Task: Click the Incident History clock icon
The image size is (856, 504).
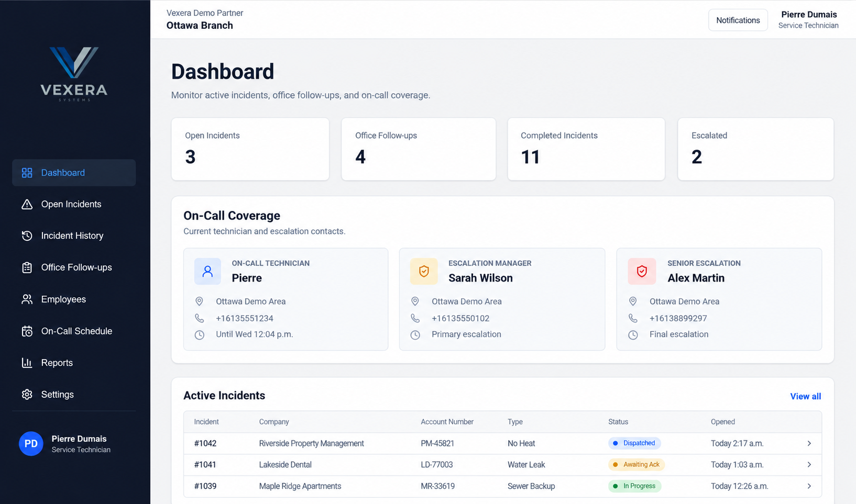Action: [27, 236]
